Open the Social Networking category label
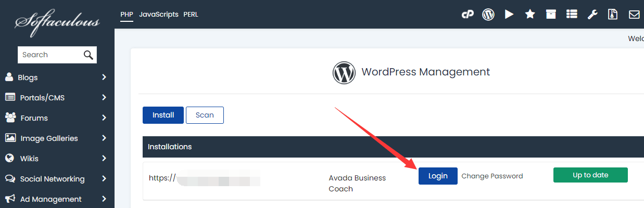644x208 pixels. [52, 179]
